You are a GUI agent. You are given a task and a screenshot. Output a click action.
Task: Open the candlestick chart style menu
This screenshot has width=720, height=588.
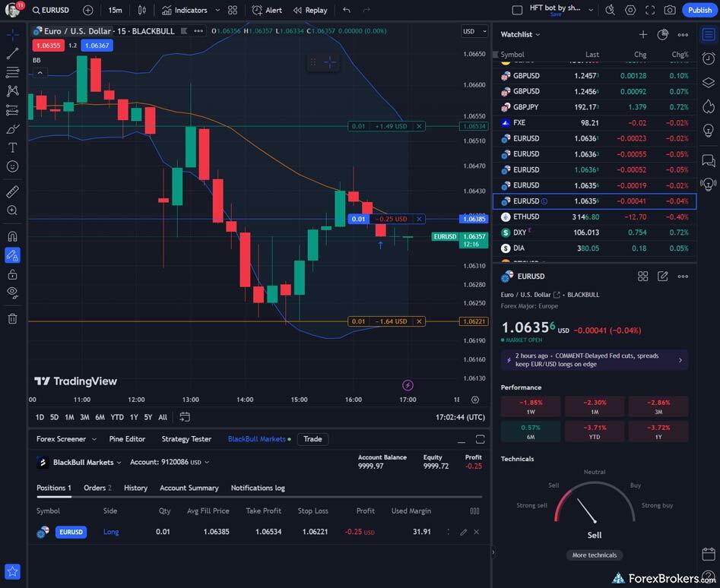pyautogui.click(x=142, y=10)
